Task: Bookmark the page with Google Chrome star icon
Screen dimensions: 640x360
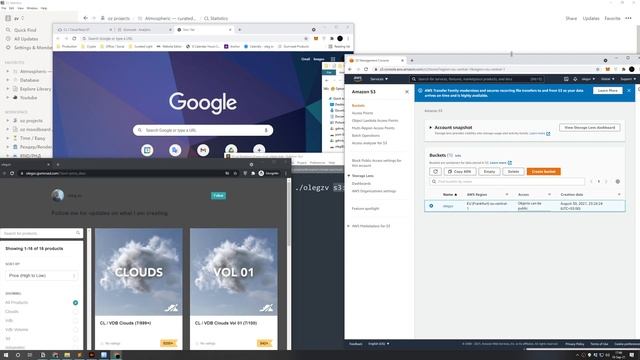Action: [x=306, y=38]
